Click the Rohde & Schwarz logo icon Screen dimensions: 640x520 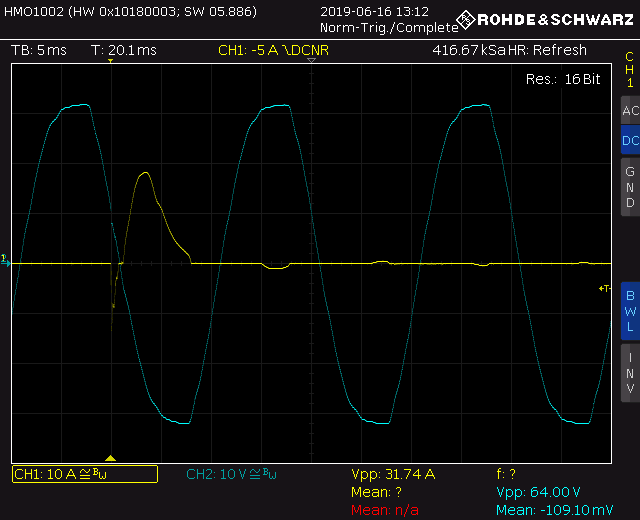pyautogui.click(x=466, y=19)
